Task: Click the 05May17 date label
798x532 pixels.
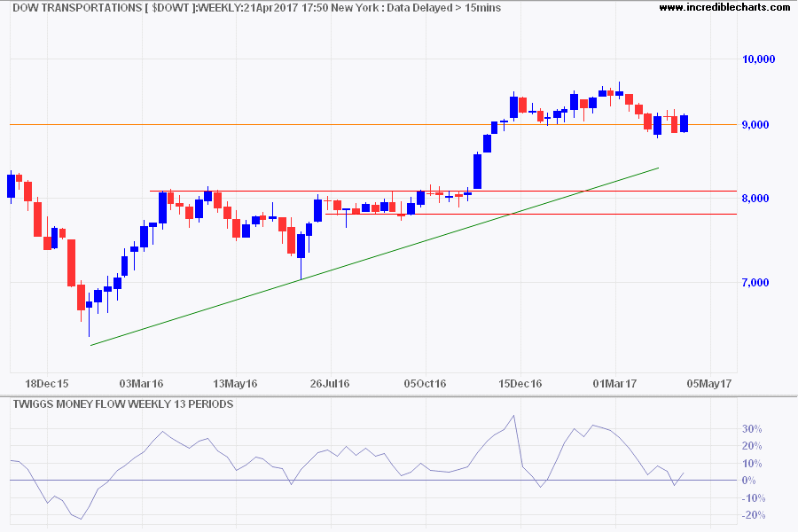Action: click(709, 383)
